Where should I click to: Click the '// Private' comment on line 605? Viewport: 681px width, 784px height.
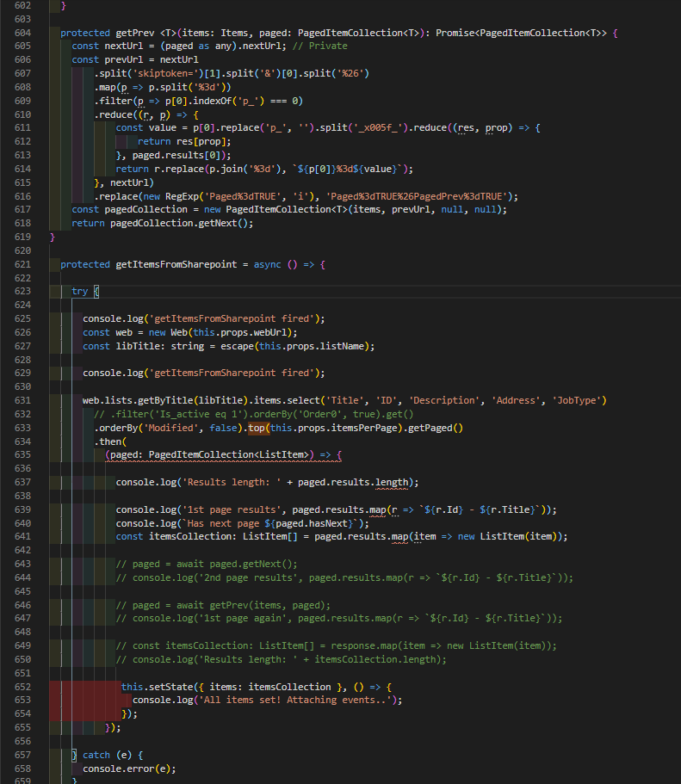tap(320, 46)
